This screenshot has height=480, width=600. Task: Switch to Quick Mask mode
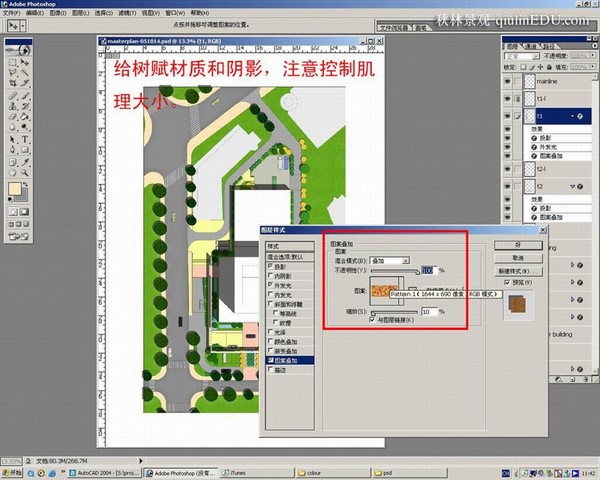pyautogui.click(x=24, y=212)
